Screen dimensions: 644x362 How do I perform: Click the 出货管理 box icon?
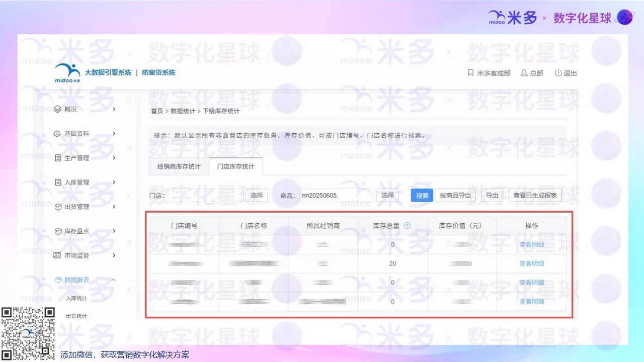click(57, 206)
